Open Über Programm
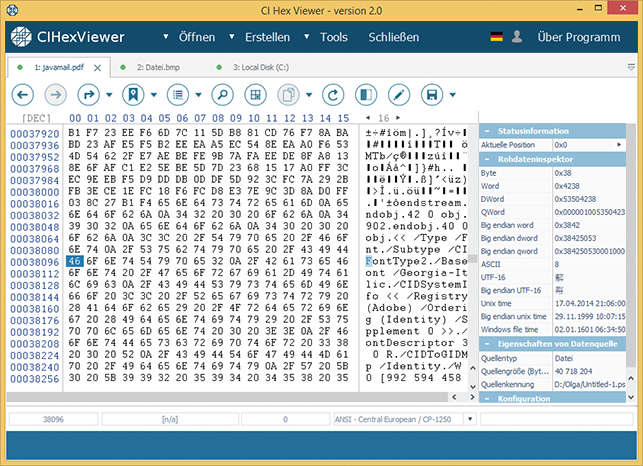Screen dimensions: 643x466 click(579, 37)
